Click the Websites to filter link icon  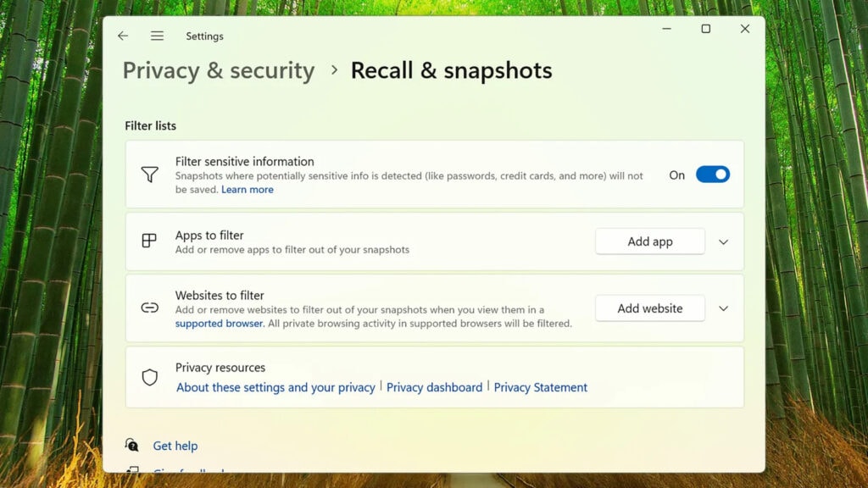(149, 308)
